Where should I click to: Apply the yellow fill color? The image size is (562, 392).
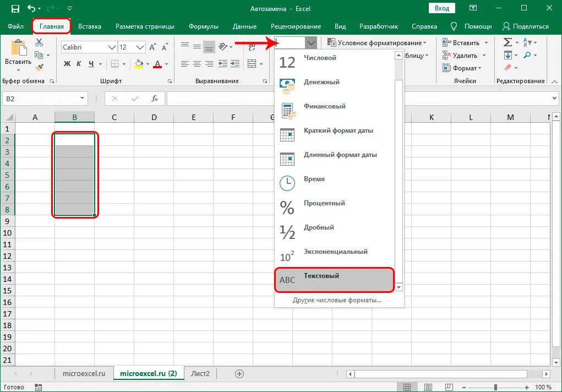pos(139,64)
